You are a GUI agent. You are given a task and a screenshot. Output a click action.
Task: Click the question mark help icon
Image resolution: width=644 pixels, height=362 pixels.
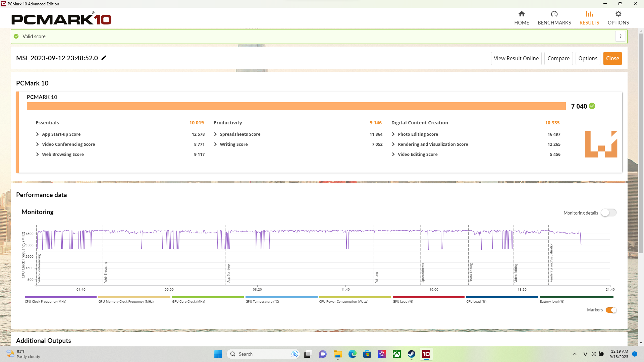point(620,36)
